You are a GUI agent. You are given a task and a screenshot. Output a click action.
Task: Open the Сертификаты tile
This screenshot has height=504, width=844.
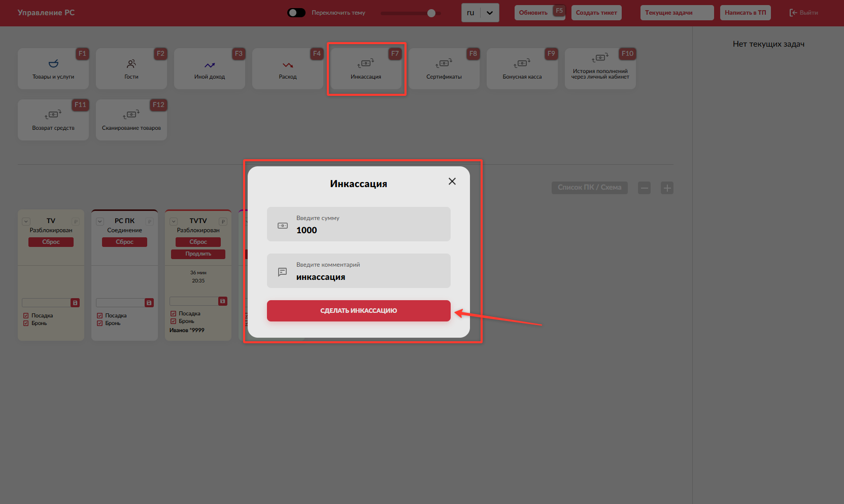(444, 69)
